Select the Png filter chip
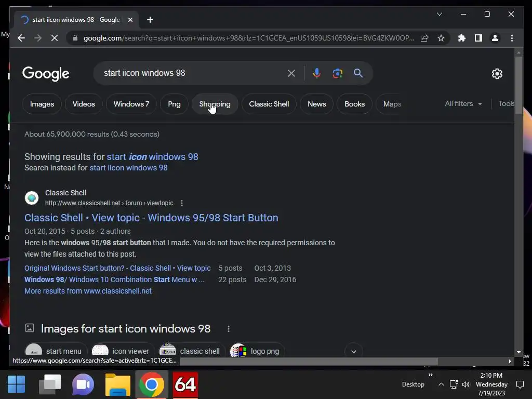Screen dimensions: 532x399 (x=174, y=104)
